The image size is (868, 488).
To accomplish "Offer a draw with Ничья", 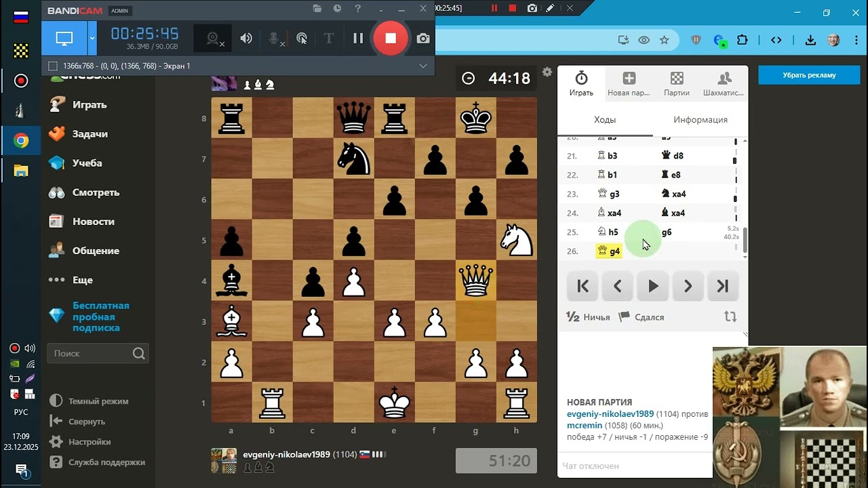I will point(588,317).
